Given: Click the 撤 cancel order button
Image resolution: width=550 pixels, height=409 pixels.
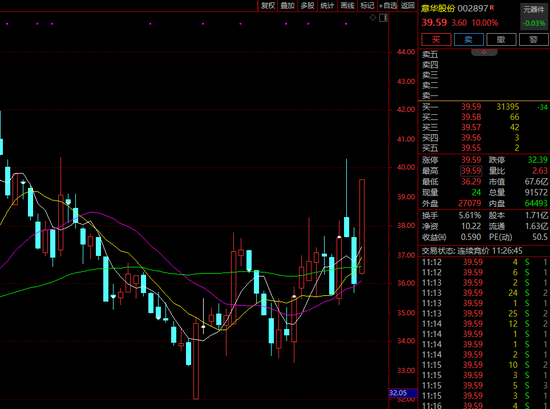Looking at the screenshot, I should tap(501, 39).
